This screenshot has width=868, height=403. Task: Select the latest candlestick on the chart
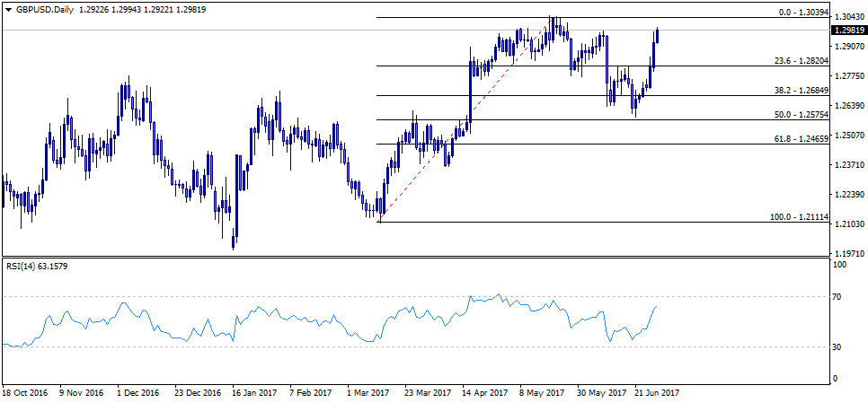pyautogui.click(x=658, y=36)
